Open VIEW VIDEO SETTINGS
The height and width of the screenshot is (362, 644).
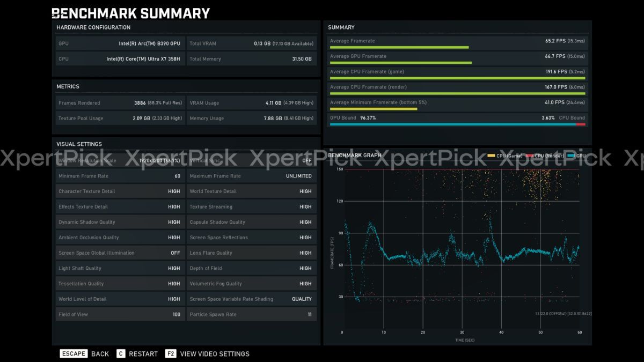coord(215,354)
